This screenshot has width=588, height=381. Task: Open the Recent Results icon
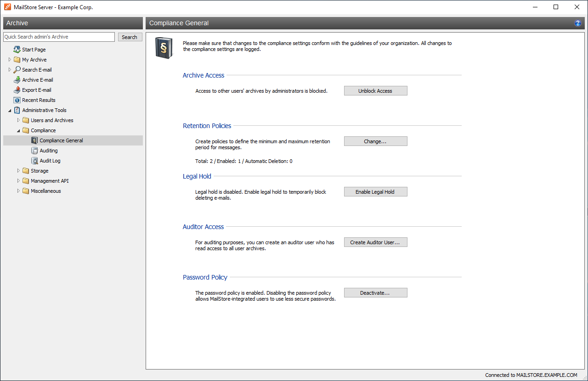click(x=17, y=100)
